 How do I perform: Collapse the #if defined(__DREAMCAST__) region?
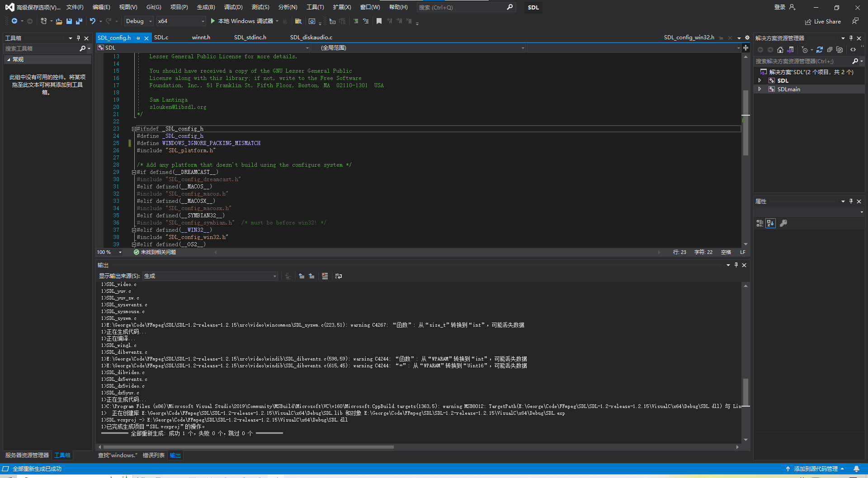[x=134, y=172]
